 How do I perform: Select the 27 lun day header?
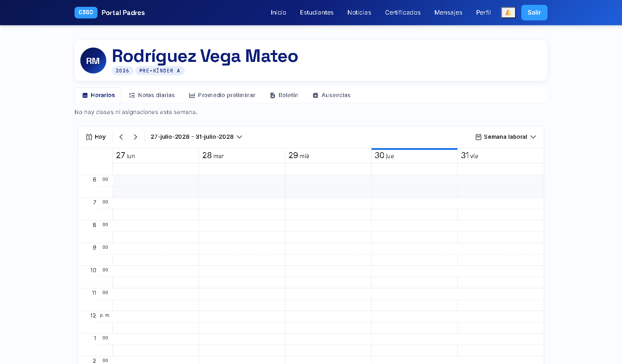click(x=155, y=156)
